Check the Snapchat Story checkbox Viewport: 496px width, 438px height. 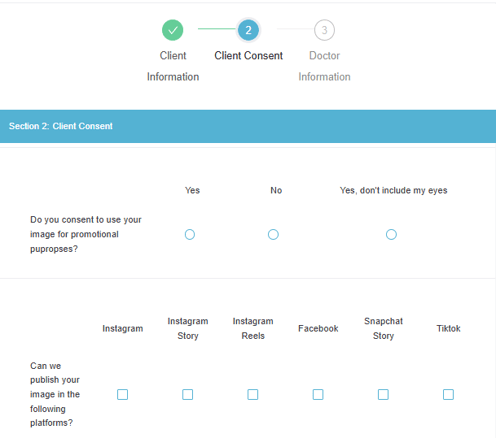(x=383, y=394)
